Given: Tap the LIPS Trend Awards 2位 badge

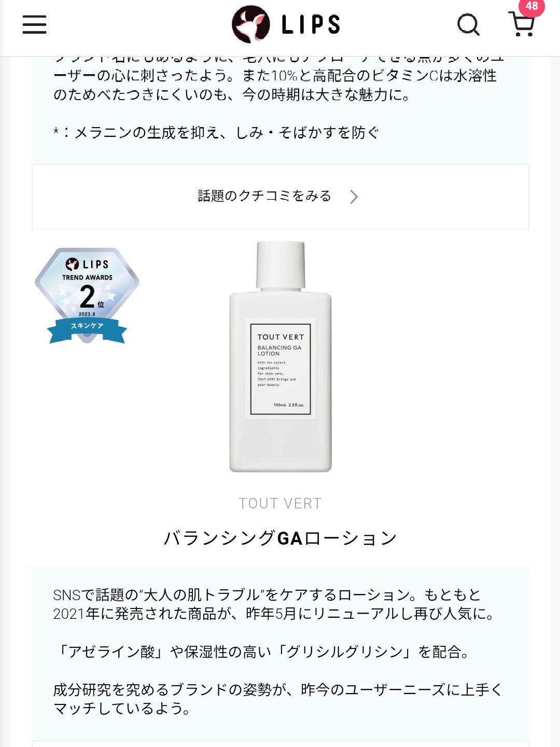Looking at the screenshot, I should [x=87, y=295].
